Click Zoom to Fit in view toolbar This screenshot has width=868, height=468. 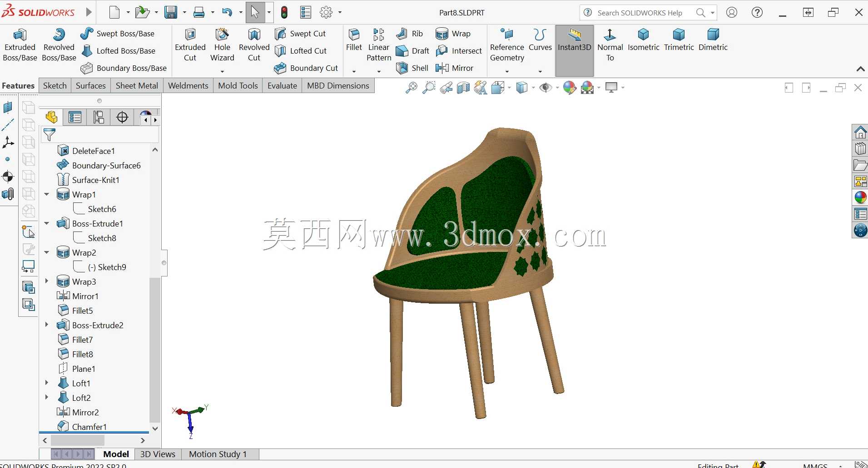coord(411,88)
